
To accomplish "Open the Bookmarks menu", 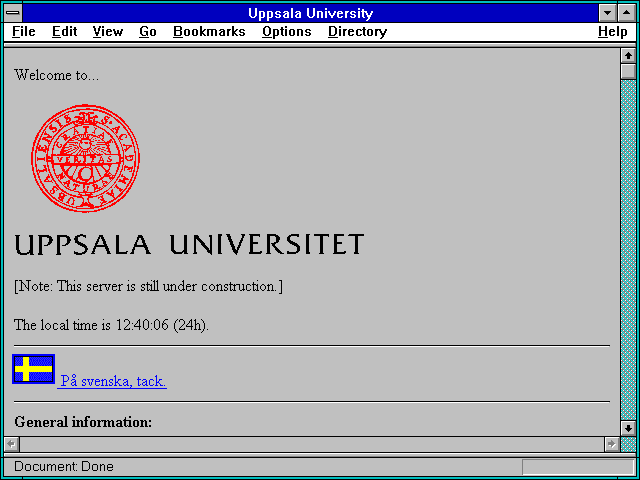I will point(209,32).
